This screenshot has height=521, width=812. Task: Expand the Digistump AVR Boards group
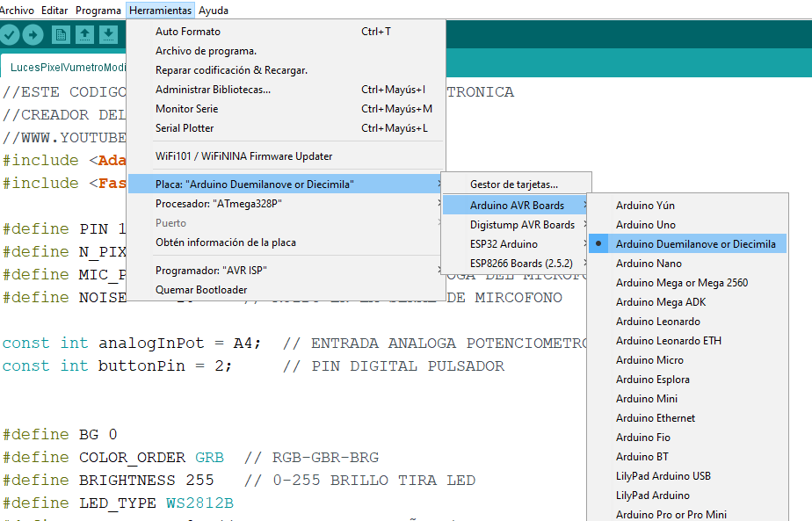click(516, 225)
